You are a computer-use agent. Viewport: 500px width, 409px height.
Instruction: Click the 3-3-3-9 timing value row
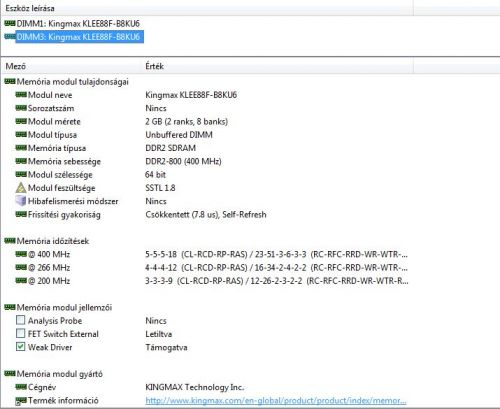click(x=277, y=281)
